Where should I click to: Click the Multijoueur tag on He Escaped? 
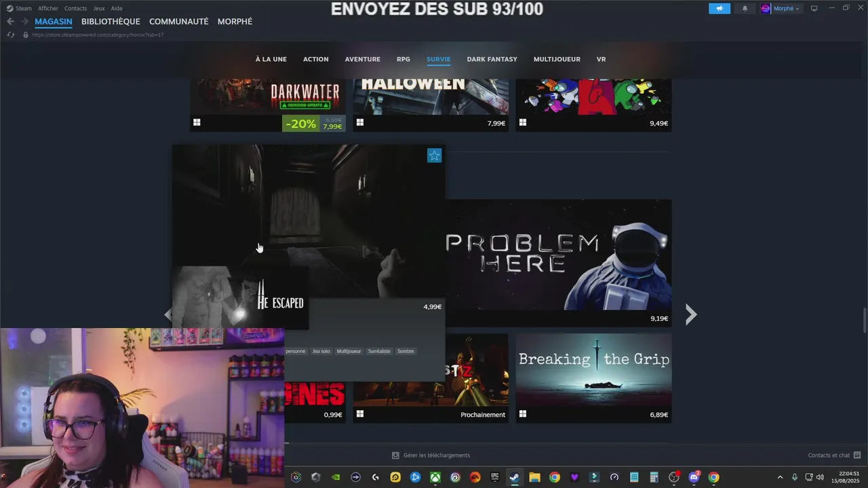(x=349, y=351)
